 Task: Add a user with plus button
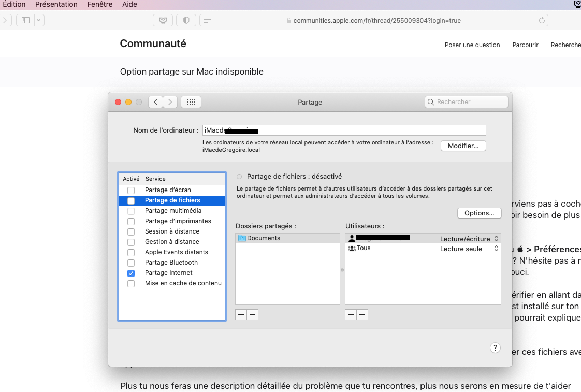tap(351, 314)
